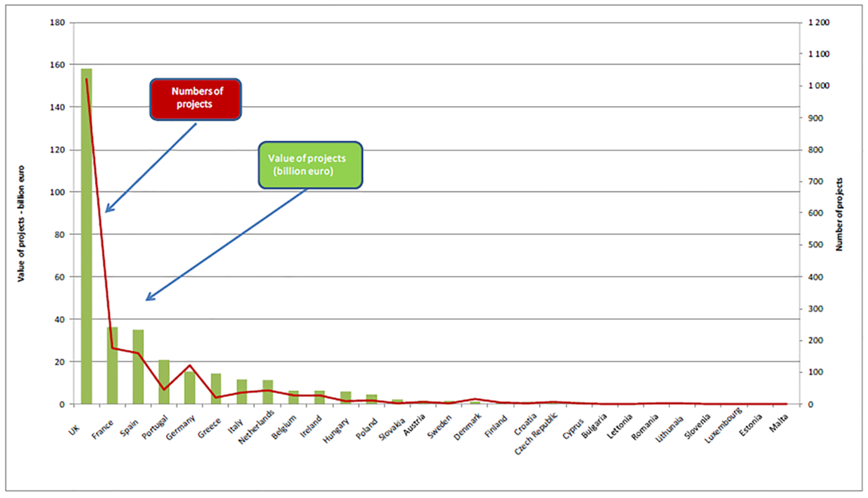Click the 'Value of projects (billion euro)' green label
Image resolution: width=868 pixels, height=498 pixels.
pos(310,165)
